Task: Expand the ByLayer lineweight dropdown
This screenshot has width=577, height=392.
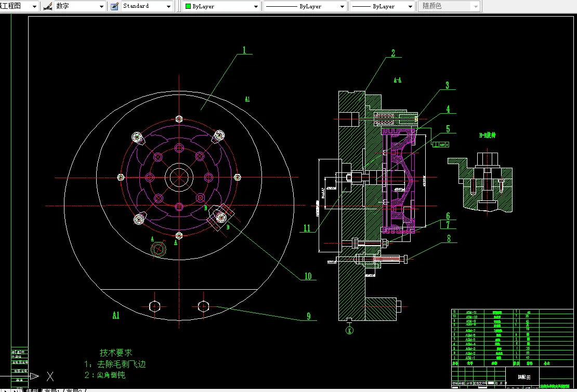Action: tap(383, 6)
